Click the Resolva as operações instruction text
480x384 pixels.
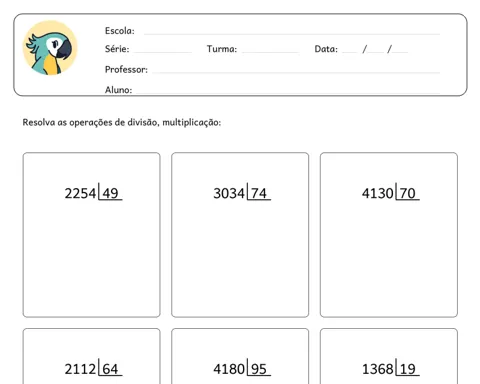tap(122, 123)
